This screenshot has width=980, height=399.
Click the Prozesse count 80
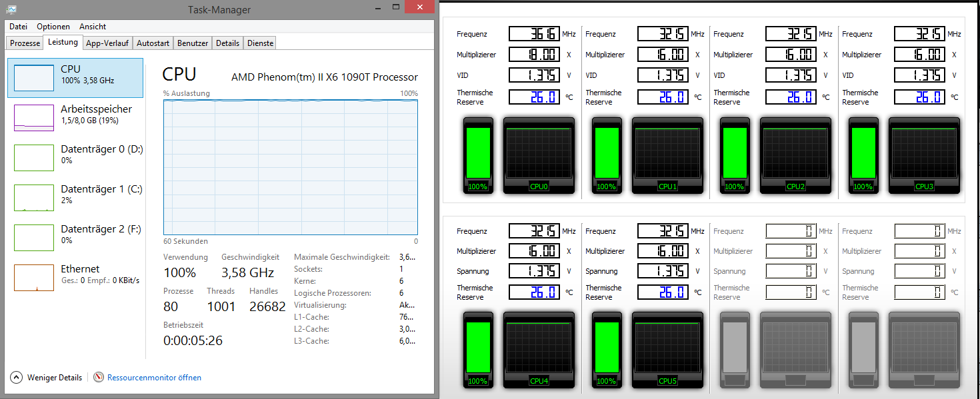tap(171, 306)
